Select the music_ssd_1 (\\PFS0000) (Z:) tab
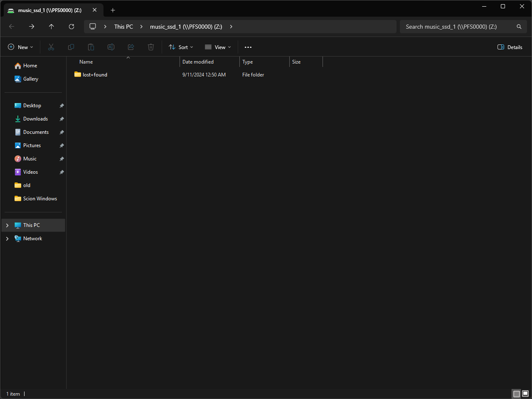This screenshot has width=532, height=399. 53,10
